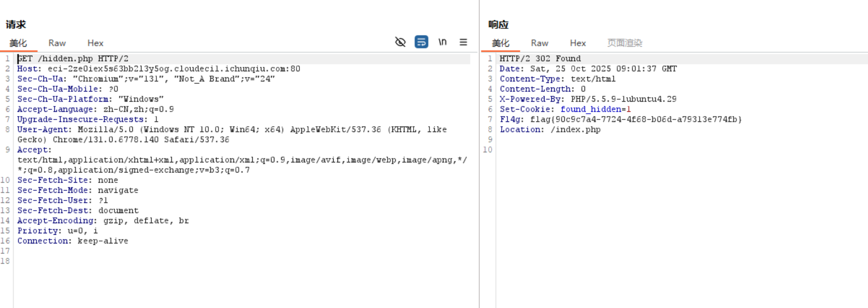Toggle the \n non-printable characters icon
The image size is (868, 308).
(442, 42)
